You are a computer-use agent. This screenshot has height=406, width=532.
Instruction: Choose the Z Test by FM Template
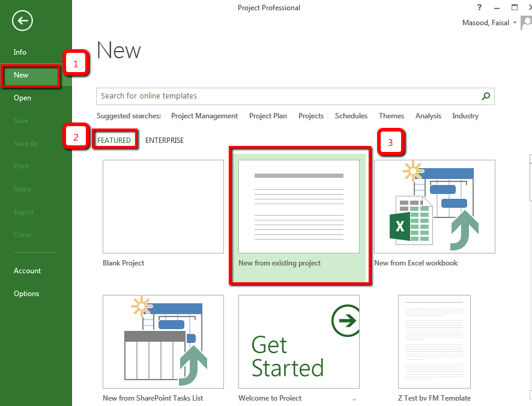[x=434, y=342]
